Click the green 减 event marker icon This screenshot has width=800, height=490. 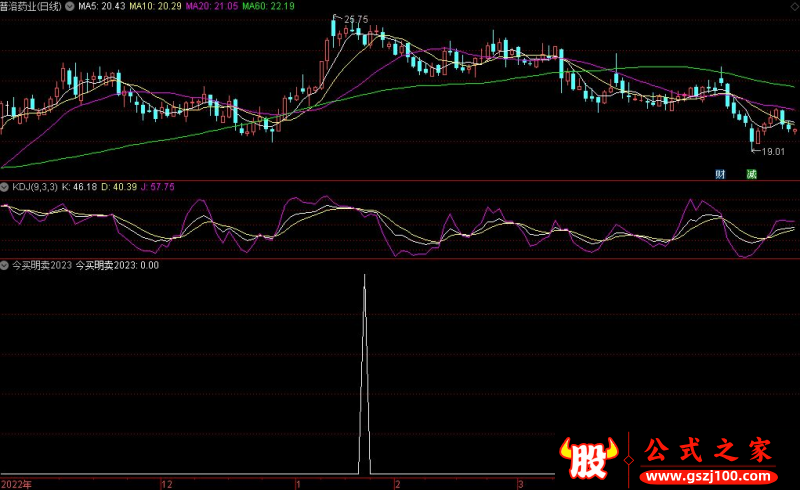751,174
